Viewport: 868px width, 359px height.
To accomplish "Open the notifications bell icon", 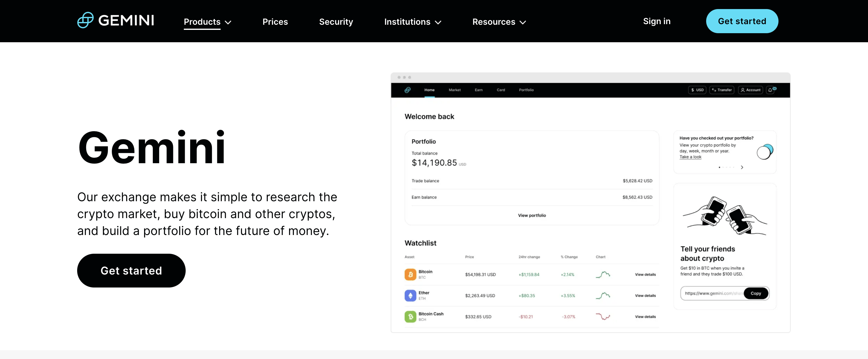I will pos(770,90).
